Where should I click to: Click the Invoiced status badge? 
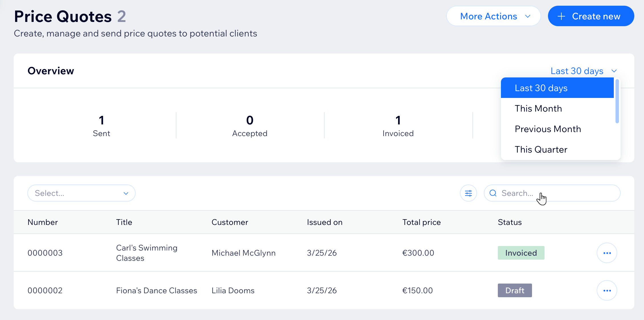521,253
